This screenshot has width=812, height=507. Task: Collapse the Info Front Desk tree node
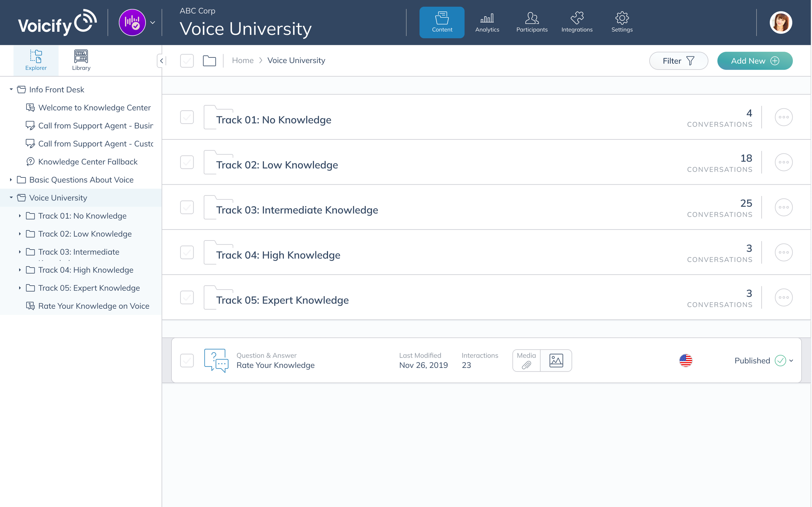11,89
